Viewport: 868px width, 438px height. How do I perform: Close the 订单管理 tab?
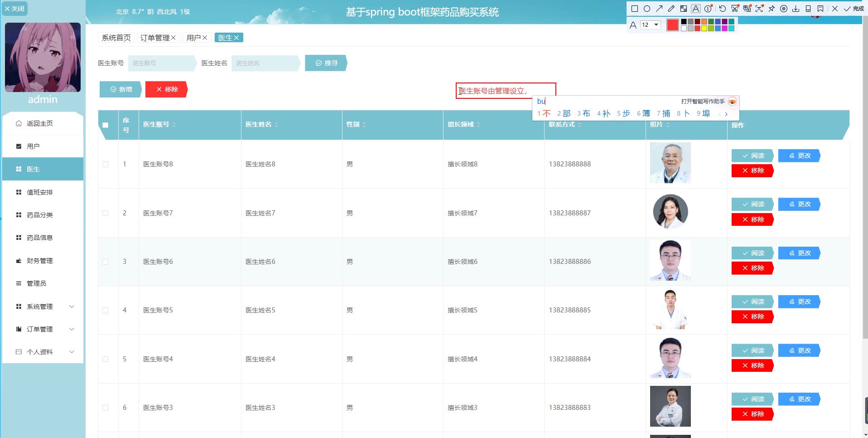(174, 38)
